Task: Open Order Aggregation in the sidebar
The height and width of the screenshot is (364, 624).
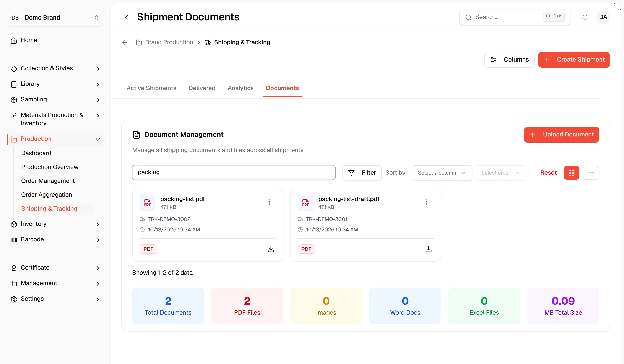Action: click(x=47, y=195)
